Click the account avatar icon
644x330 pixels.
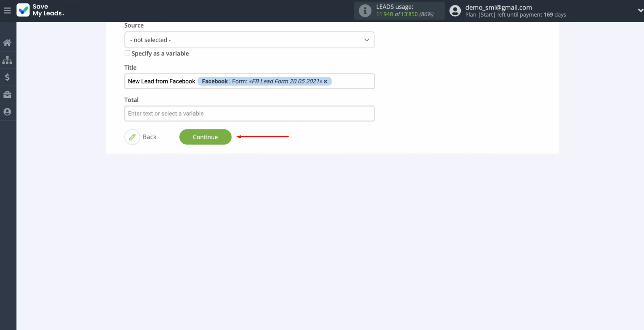455,11
